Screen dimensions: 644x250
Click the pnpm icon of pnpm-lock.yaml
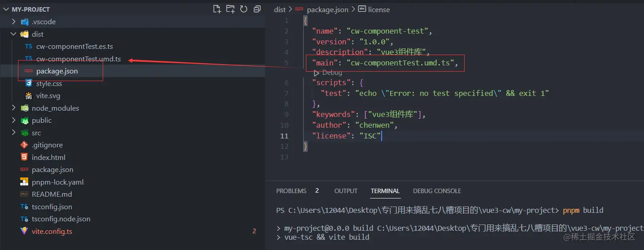pos(24,182)
